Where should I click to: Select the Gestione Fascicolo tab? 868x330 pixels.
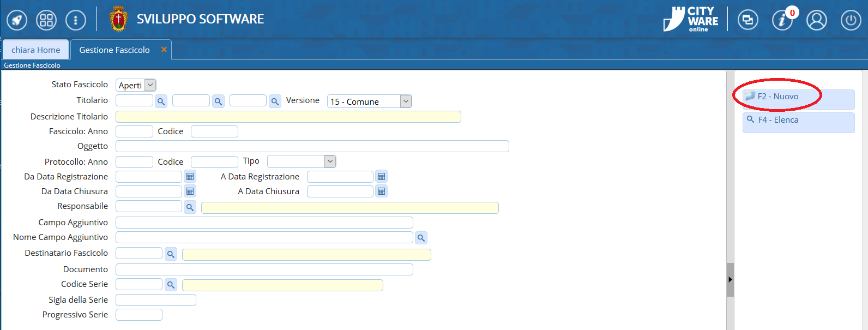(x=114, y=50)
